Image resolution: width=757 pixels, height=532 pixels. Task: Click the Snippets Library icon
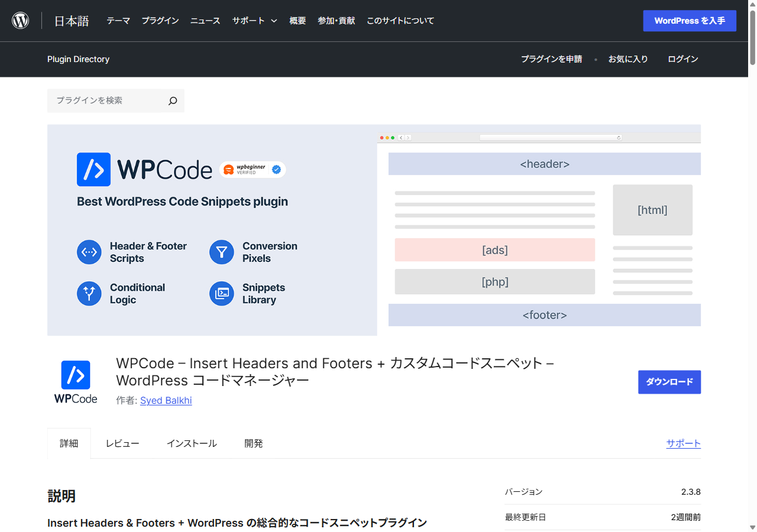tap(222, 294)
